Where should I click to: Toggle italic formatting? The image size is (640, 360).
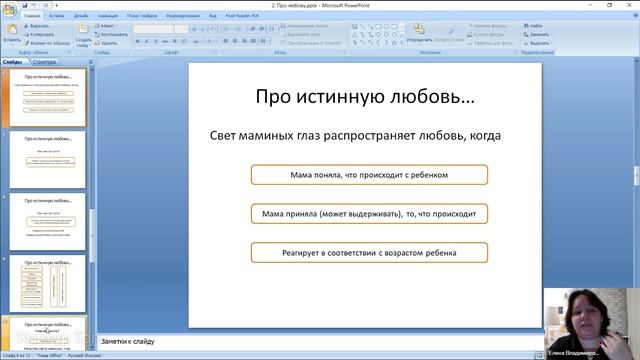coord(147,41)
